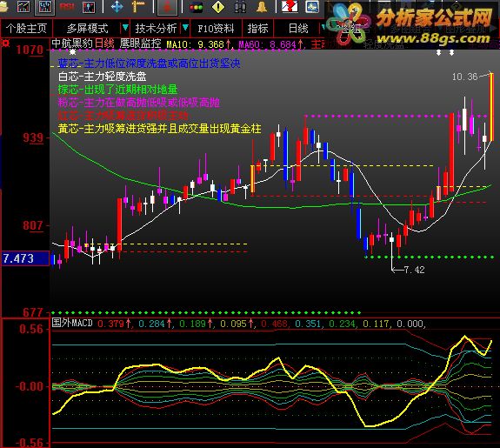Expand the 多屏模式 dropdown arrow
The width and height of the screenshot is (500, 448).
tap(125, 28)
